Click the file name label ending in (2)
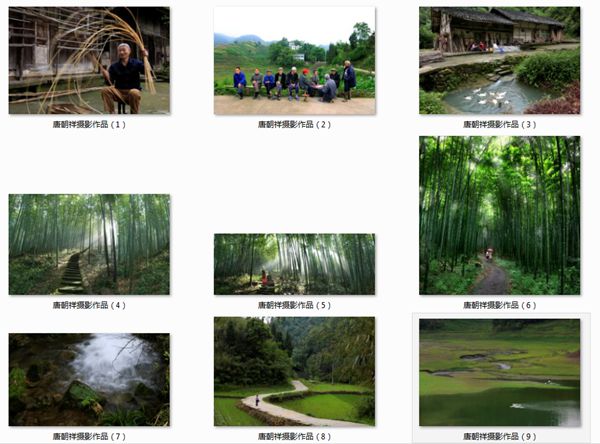The width and height of the screenshot is (600, 444). pyautogui.click(x=294, y=124)
